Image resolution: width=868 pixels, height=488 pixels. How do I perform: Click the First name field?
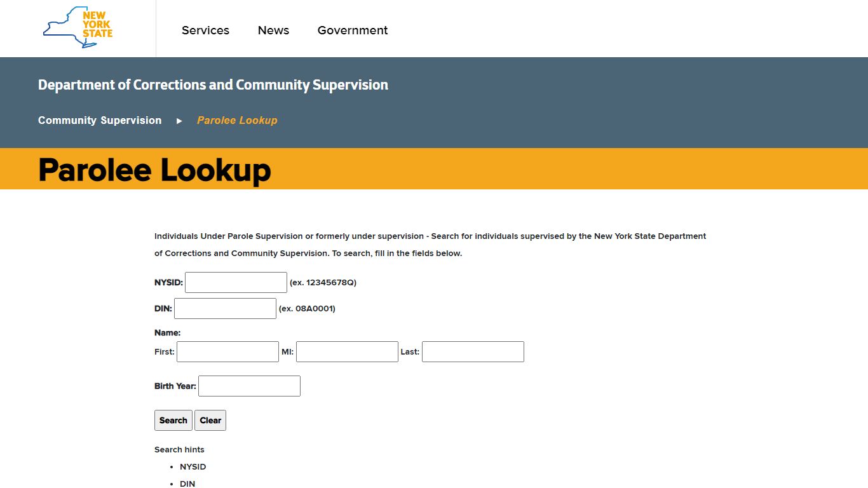pyautogui.click(x=227, y=351)
